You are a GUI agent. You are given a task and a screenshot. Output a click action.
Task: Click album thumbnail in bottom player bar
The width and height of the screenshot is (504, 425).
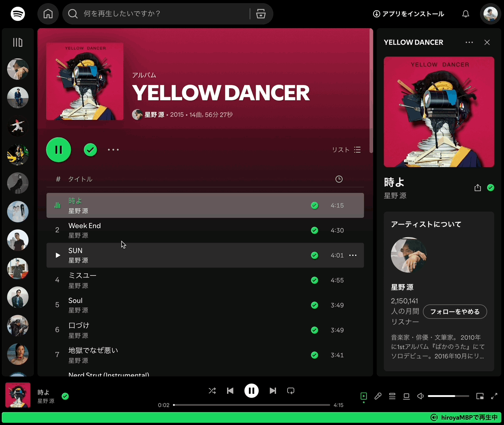pyautogui.click(x=18, y=395)
